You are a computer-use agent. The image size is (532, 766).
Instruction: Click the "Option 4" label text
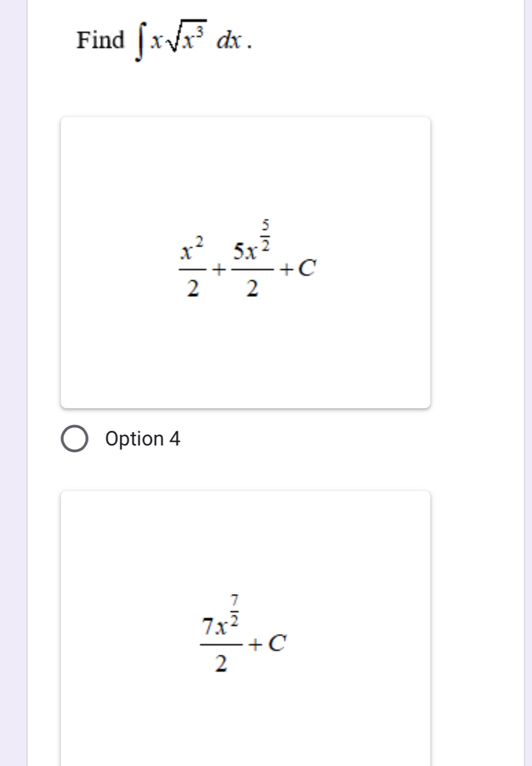(142, 439)
